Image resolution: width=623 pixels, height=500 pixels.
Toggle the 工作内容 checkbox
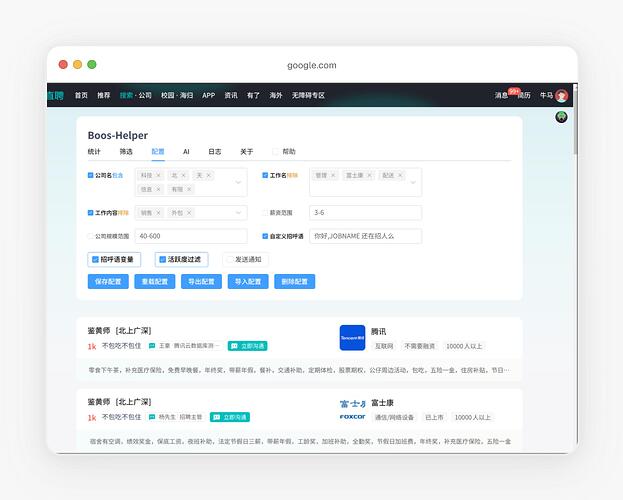click(x=90, y=213)
